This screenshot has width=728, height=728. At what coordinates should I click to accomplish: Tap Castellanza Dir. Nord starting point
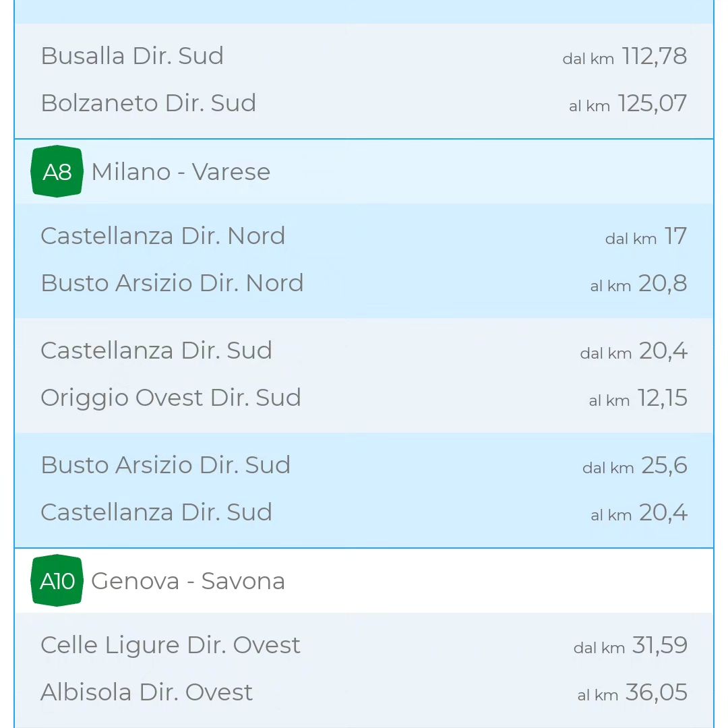(x=163, y=236)
